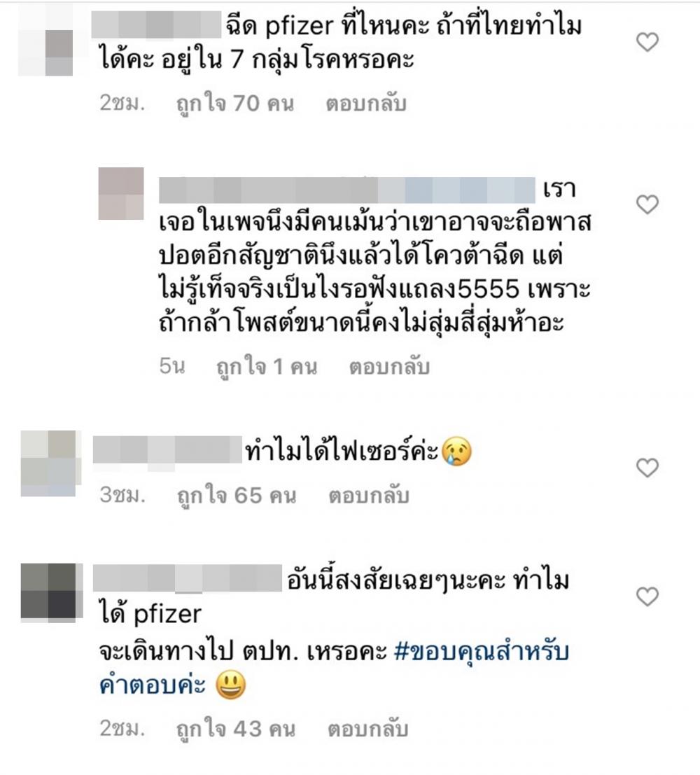Open the ถูกใจ 65 คน likes list

pyautogui.click(x=237, y=495)
